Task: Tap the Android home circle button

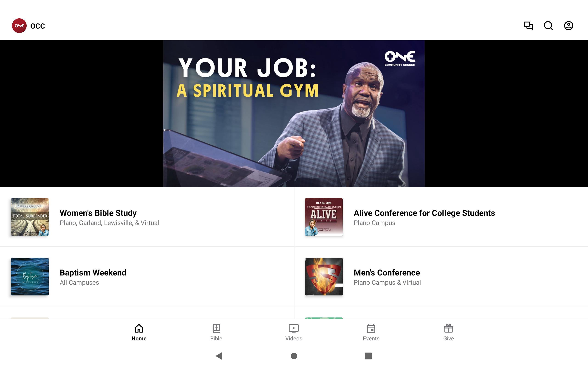Action: tap(294, 356)
